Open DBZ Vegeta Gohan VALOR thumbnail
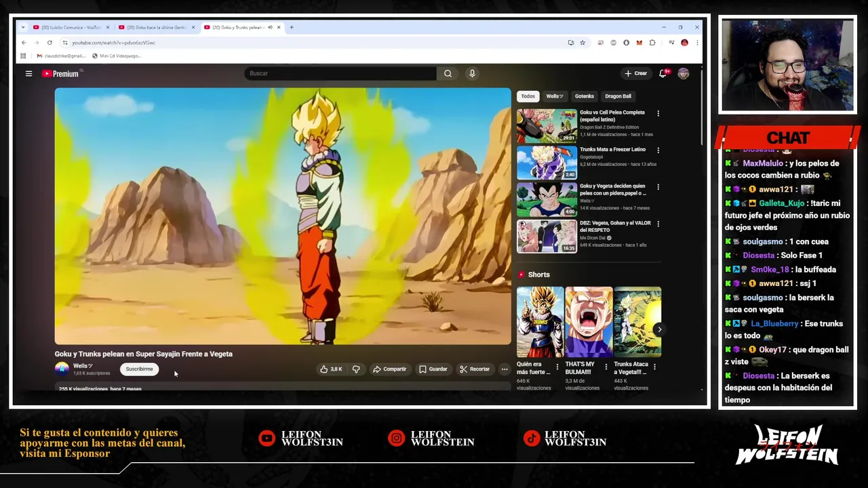 point(547,236)
